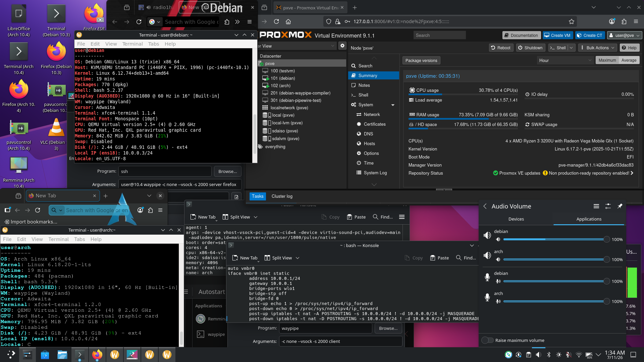Screen dimensions: 644x362
Task: Launch the Remmina (Arch 10.4) desktop icon
Action: 19,172
